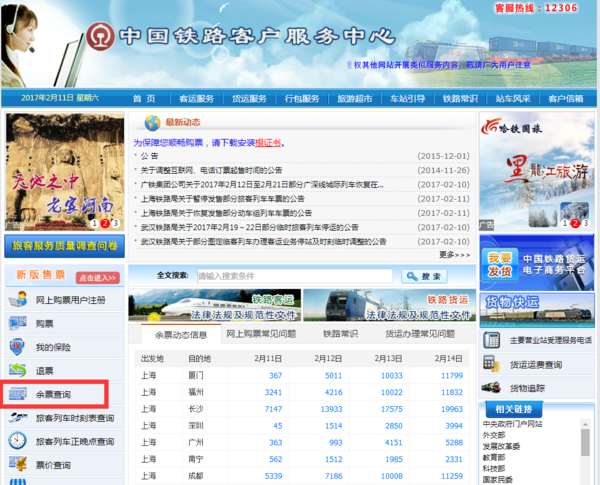Open 更多>>> news link
The height and width of the screenshot is (485, 600).
(x=455, y=255)
